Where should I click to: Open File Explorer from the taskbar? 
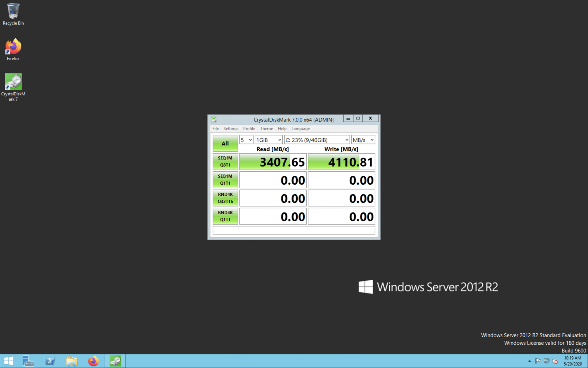[x=72, y=361]
